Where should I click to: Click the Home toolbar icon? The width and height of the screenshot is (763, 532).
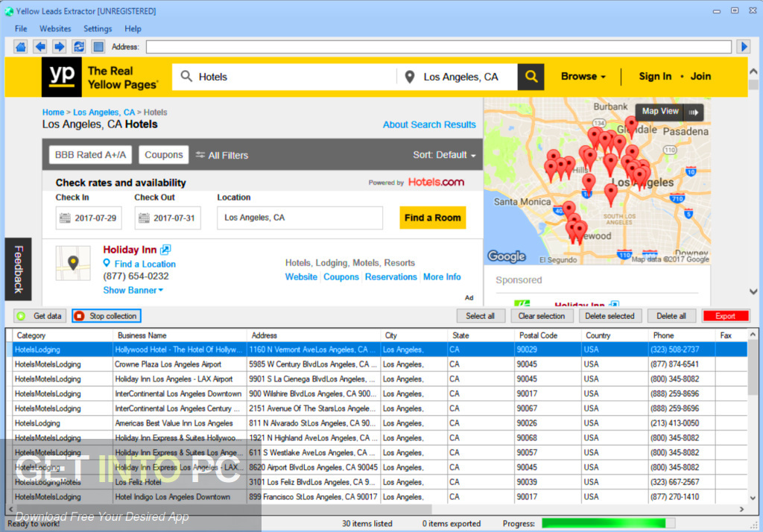coord(20,47)
